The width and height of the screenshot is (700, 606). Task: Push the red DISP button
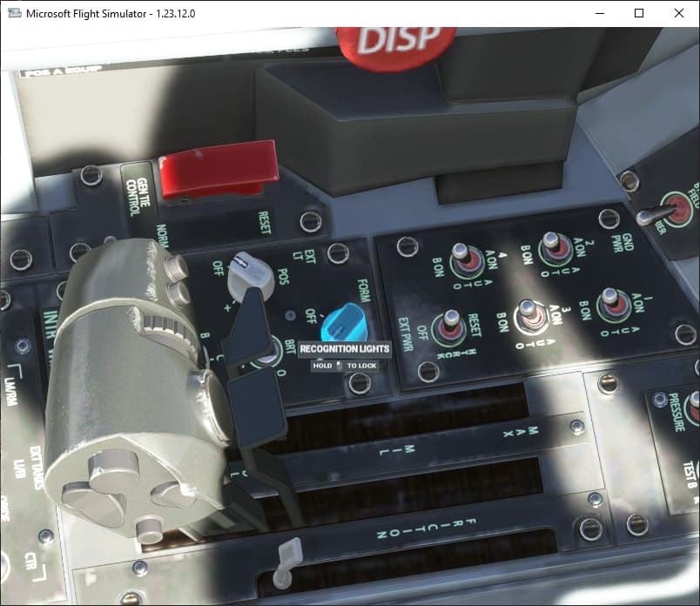pos(396,47)
